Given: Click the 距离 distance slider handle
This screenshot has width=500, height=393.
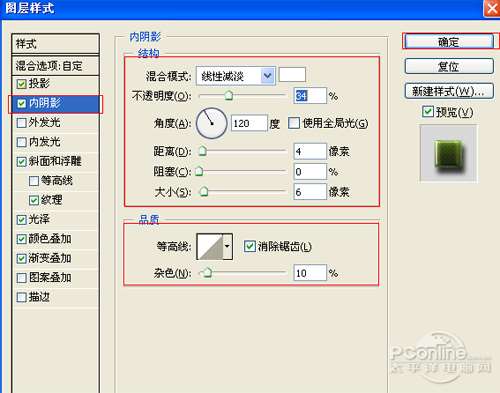Looking at the screenshot, I should [x=202, y=151].
